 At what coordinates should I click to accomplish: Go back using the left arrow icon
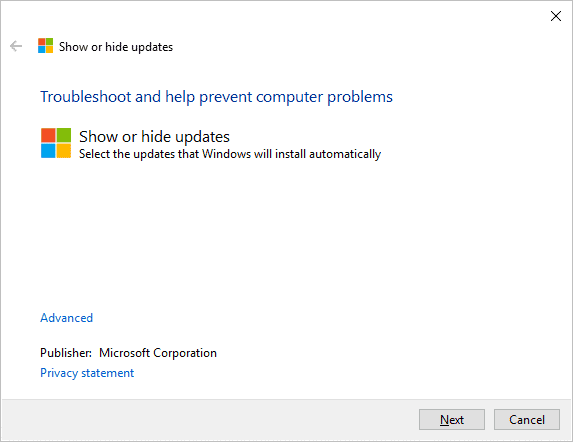[x=16, y=46]
